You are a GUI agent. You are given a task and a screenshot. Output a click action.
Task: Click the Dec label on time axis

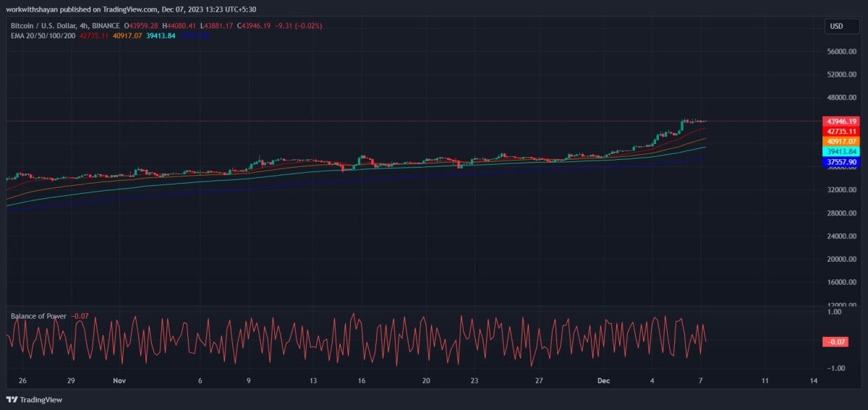[x=603, y=380]
